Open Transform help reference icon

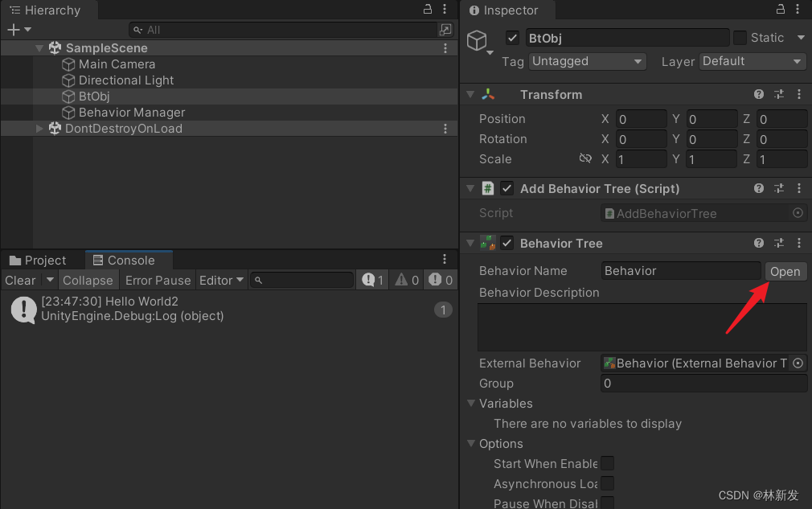[759, 94]
